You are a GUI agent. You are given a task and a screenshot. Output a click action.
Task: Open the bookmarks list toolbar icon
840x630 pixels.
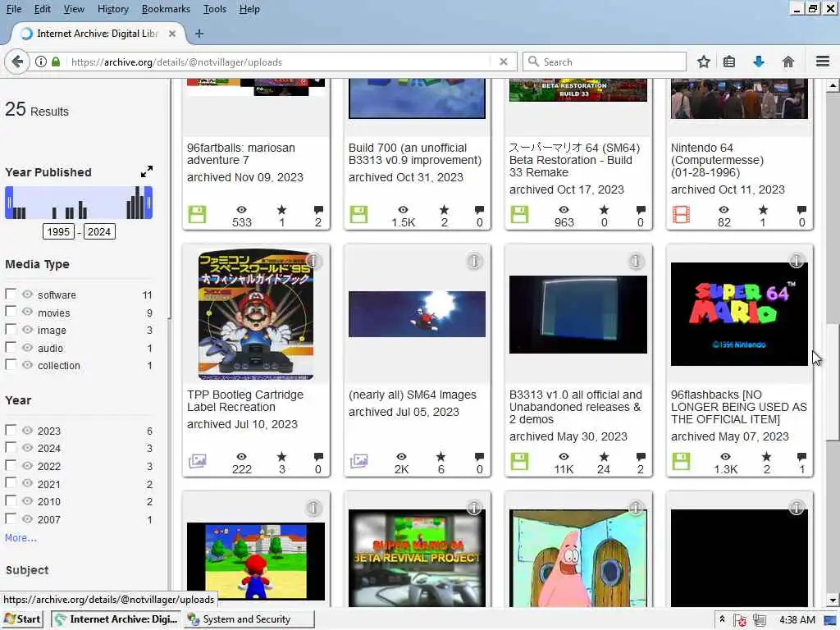pyautogui.click(x=729, y=62)
